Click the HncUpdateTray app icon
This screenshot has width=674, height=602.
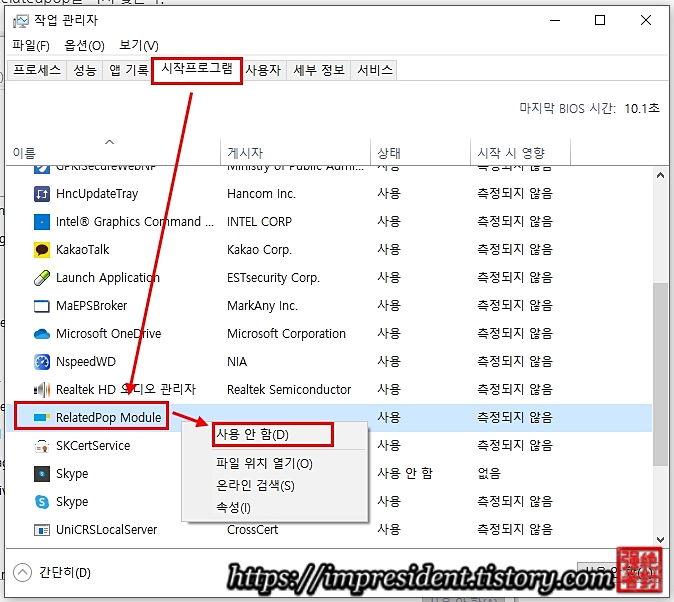[x=42, y=194]
